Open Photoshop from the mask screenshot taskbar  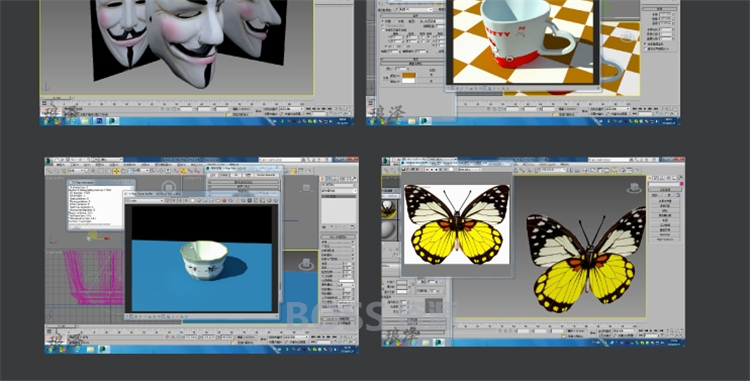pyautogui.click(x=99, y=121)
